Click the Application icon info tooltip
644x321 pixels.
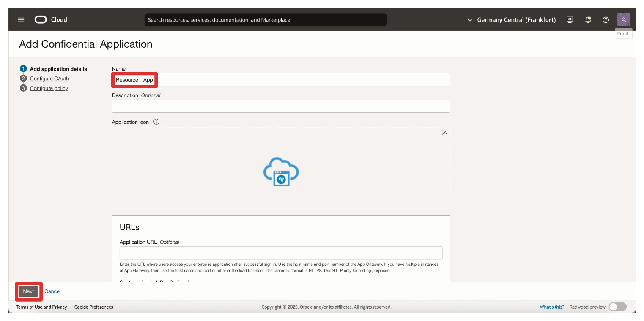pyautogui.click(x=156, y=122)
